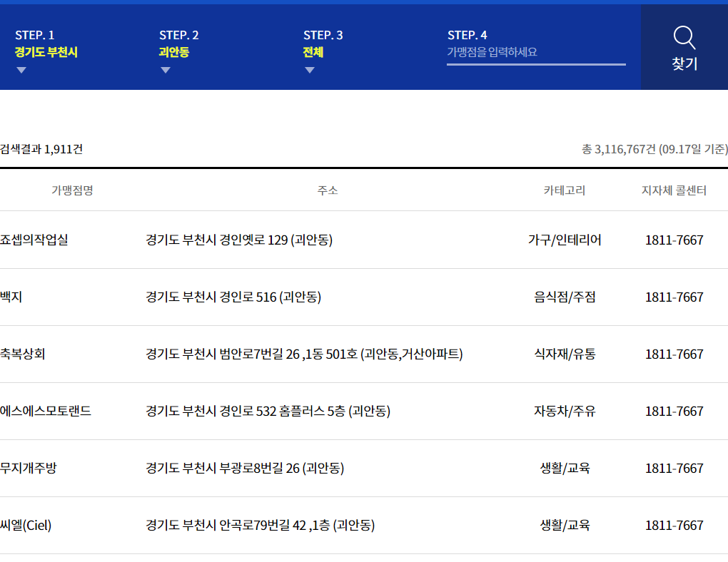728x562 pixels.
Task: Open the STEP 2 괴안동 dropdown
Action: pyautogui.click(x=174, y=52)
